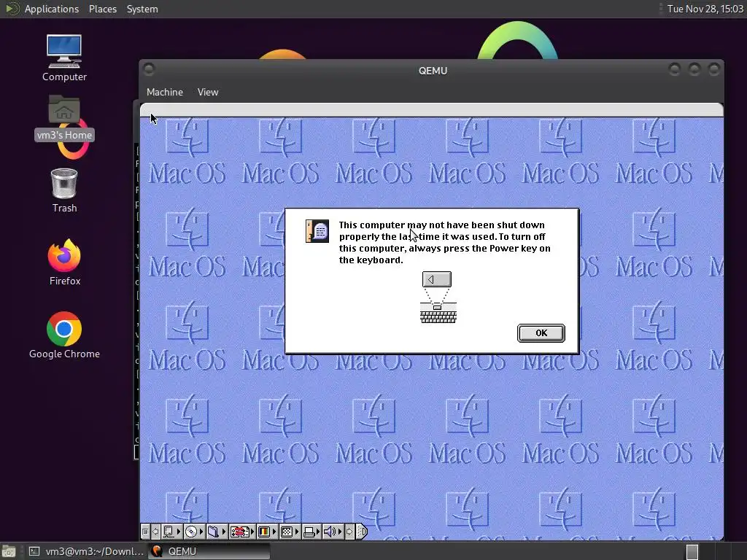The height and width of the screenshot is (560, 747).
Task: Open the View menu in QEMU
Action: pos(208,92)
